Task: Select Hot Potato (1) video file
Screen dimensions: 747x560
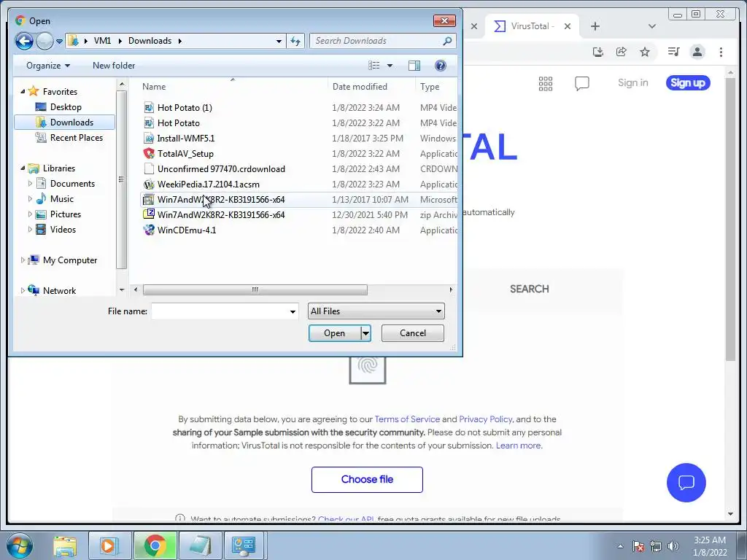Action: pyautogui.click(x=185, y=108)
